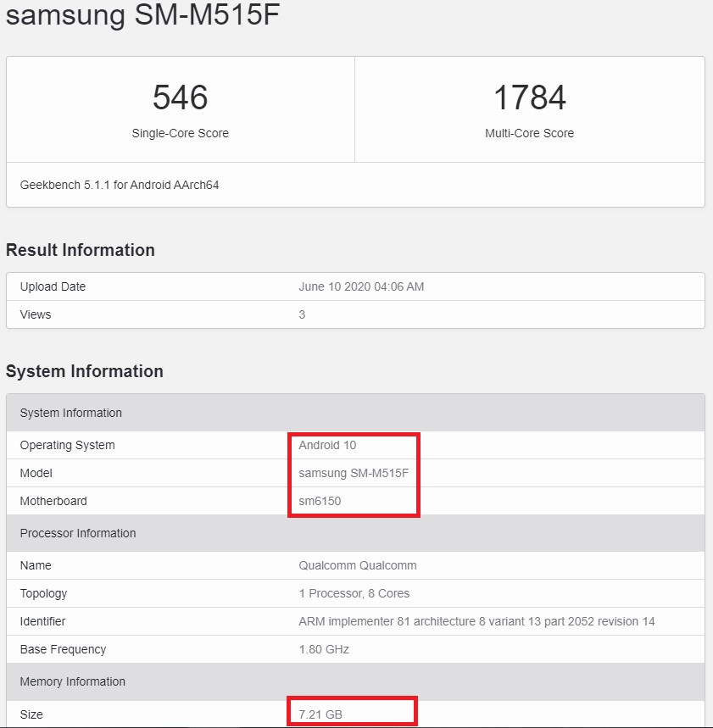Click the 546 single-core score number
The width and height of the screenshot is (713, 728).
coord(180,97)
